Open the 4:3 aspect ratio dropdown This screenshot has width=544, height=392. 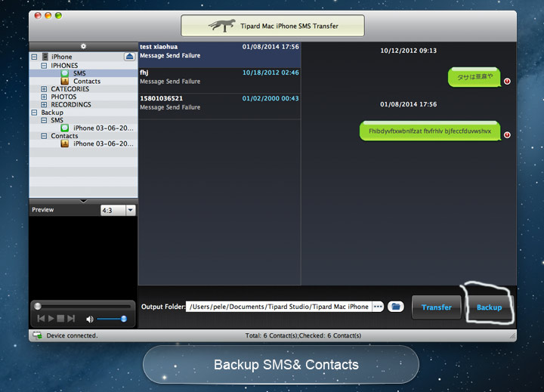coord(131,210)
